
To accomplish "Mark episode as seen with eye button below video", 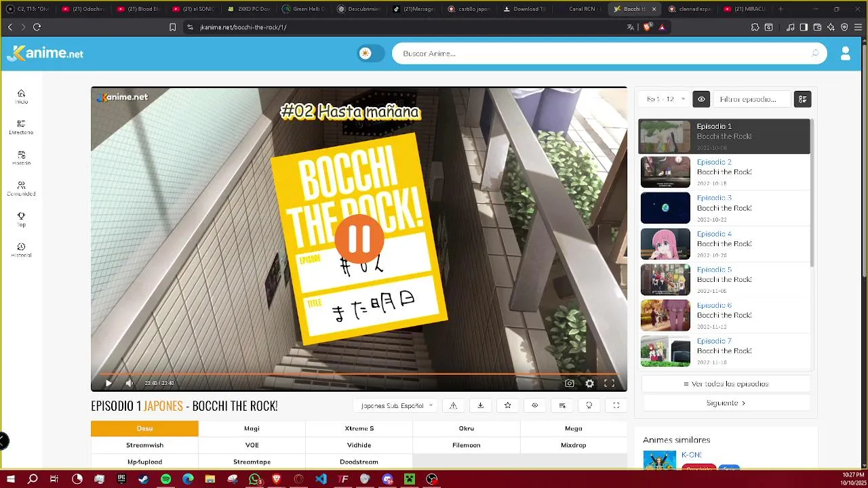I will 534,405.
